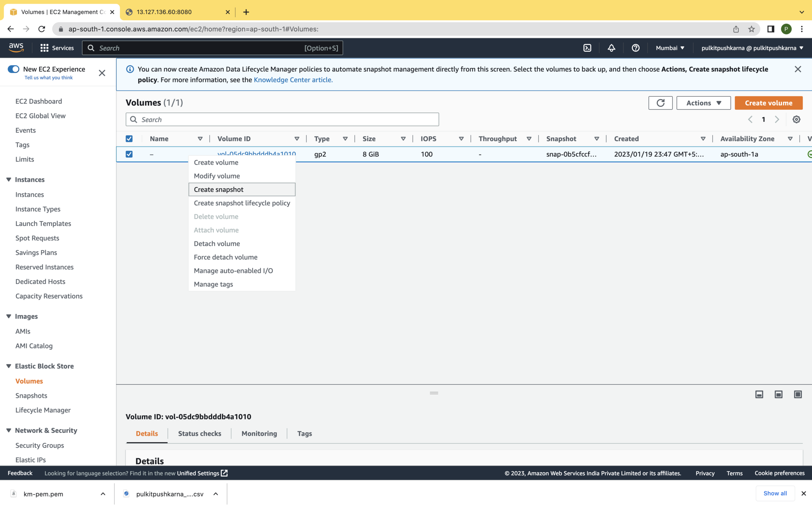Uncheck the select-all volumes checkbox
This screenshot has height=506, width=812.
(129, 139)
